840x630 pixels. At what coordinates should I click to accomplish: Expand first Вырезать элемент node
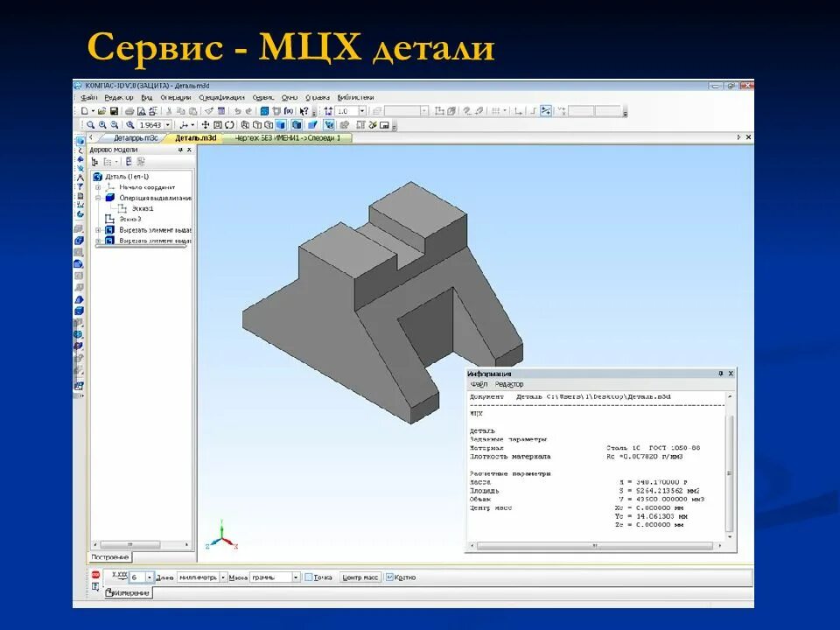pyautogui.click(x=98, y=230)
